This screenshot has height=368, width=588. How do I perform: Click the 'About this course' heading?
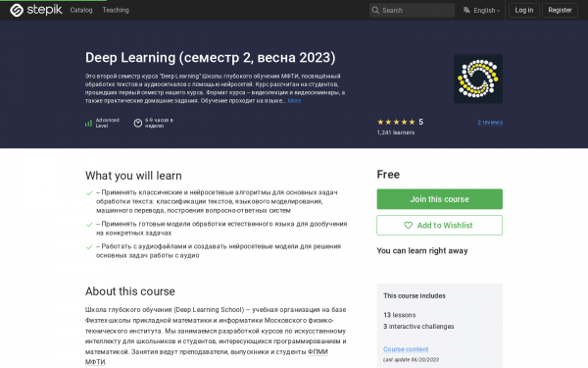pyautogui.click(x=130, y=291)
